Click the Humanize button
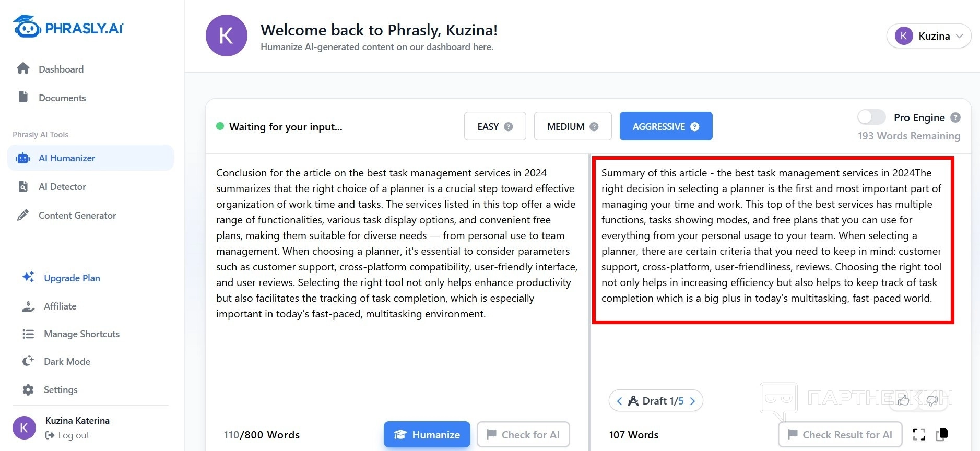The image size is (980, 451). [x=427, y=434]
